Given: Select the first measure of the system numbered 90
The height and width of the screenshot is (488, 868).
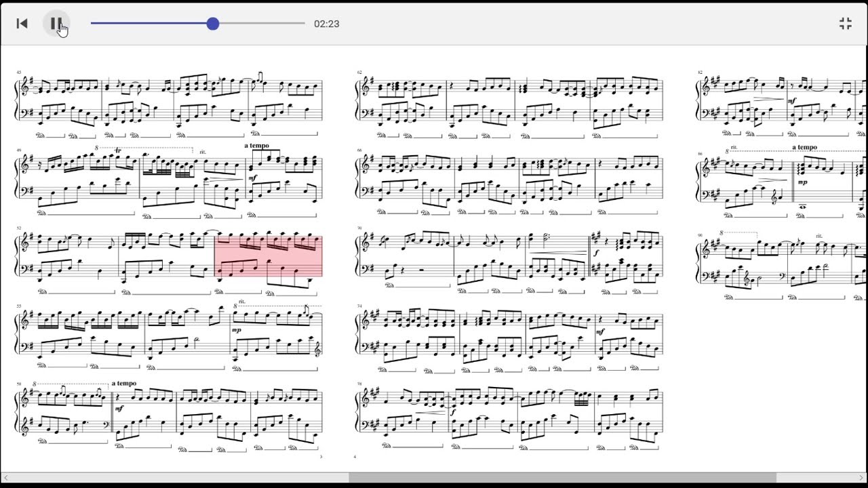Looking at the screenshot, I should click(x=743, y=261).
